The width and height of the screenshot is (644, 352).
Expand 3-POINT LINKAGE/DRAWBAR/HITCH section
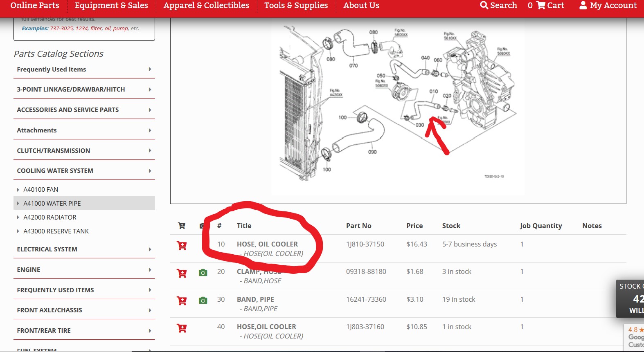point(84,89)
